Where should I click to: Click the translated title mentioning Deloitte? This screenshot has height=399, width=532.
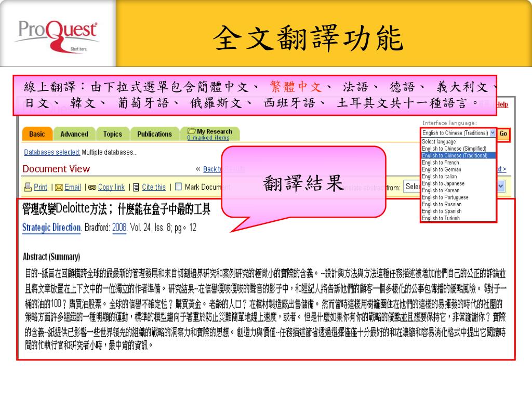point(116,209)
